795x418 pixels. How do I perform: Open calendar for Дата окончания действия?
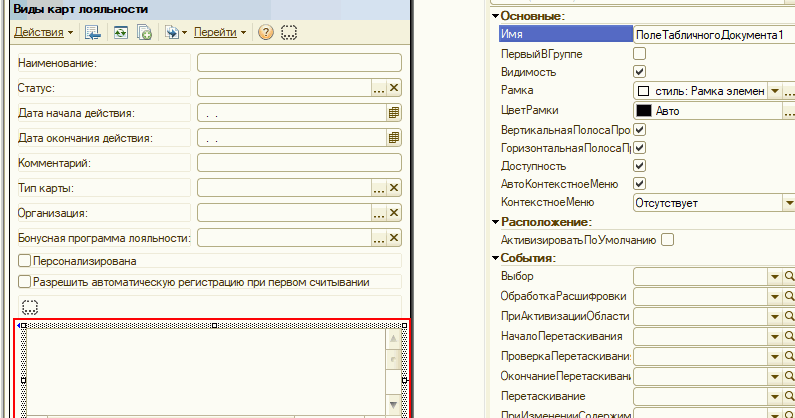394,138
